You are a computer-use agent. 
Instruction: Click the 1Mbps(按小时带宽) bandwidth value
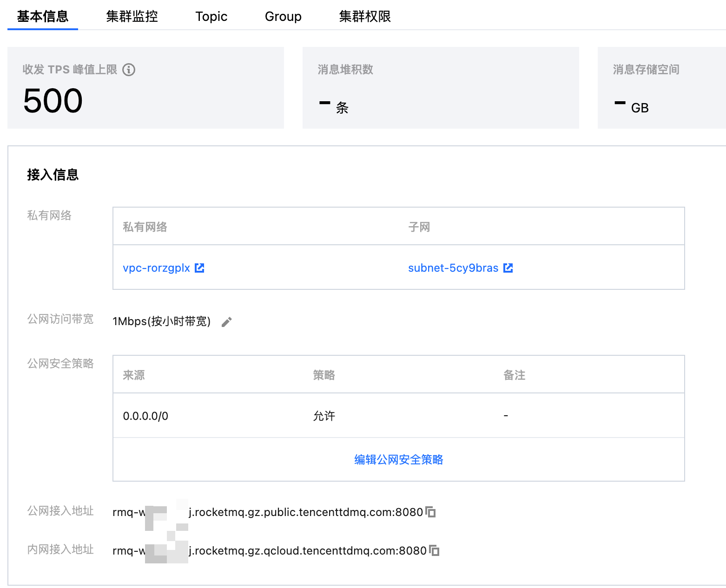click(161, 321)
